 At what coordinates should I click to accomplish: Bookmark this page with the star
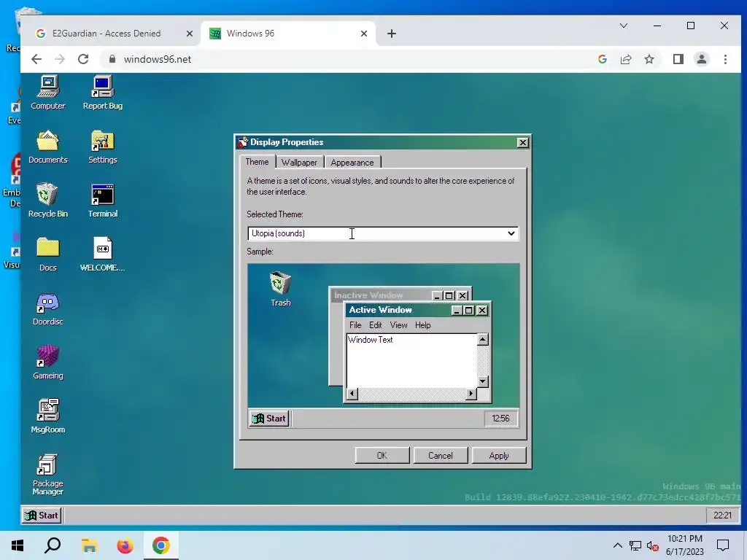click(x=649, y=59)
